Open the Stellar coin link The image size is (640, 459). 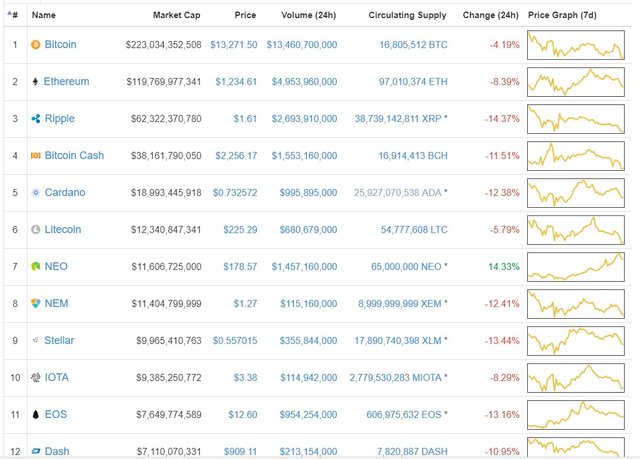click(59, 340)
